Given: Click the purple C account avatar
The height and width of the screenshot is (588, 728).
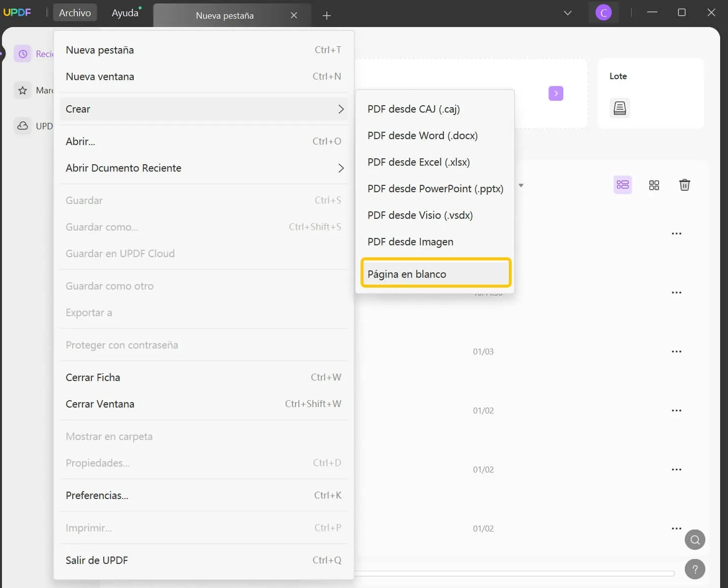Looking at the screenshot, I should click(x=604, y=13).
